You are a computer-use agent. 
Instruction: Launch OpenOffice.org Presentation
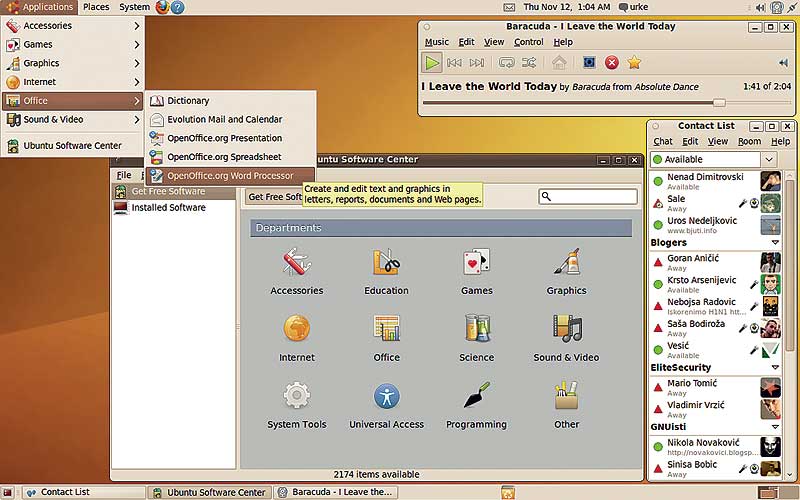click(230, 138)
